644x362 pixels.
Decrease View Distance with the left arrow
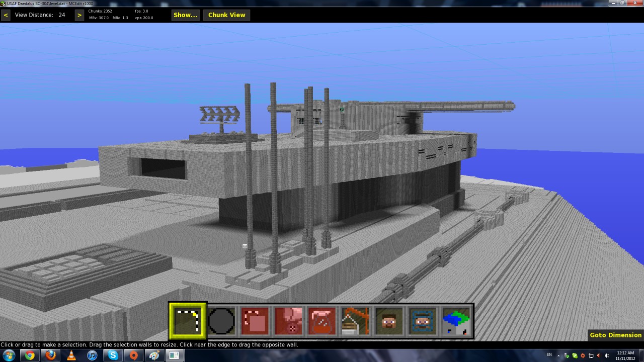pyautogui.click(x=6, y=15)
